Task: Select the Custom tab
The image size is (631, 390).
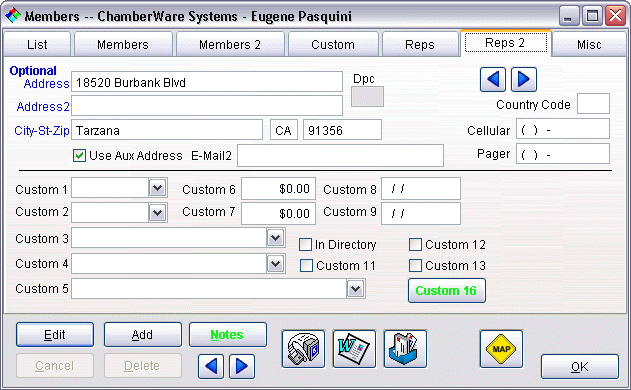Action: 333,44
